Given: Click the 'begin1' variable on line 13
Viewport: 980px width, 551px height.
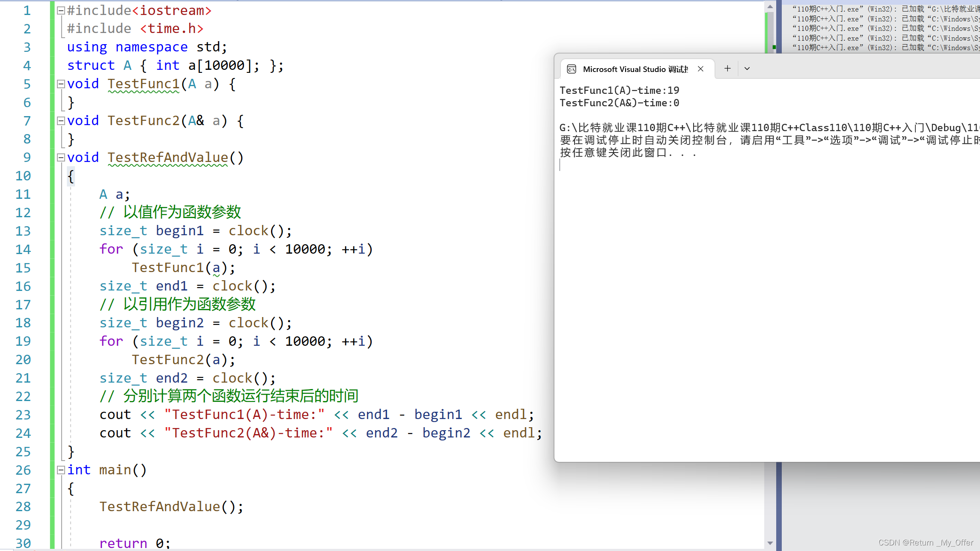Looking at the screenshot, I should tap(180, 231).
